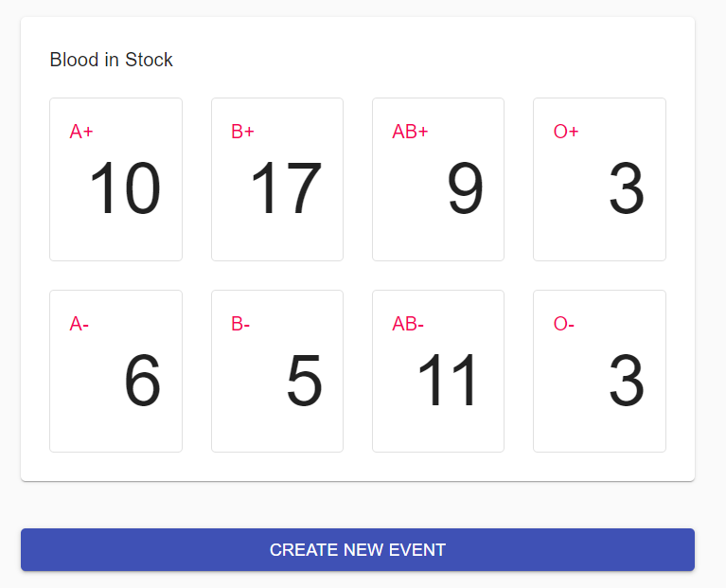The height and width of the screenshot is (588, 726).
Task: Click the number 5 in B- card
Action: click(304, 383)
